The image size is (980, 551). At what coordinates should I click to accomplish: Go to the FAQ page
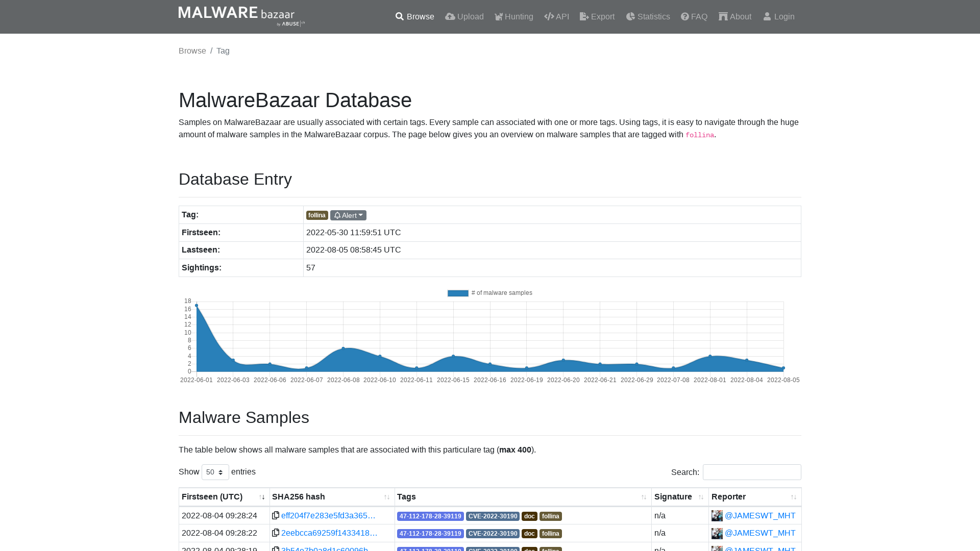point(694,17)
